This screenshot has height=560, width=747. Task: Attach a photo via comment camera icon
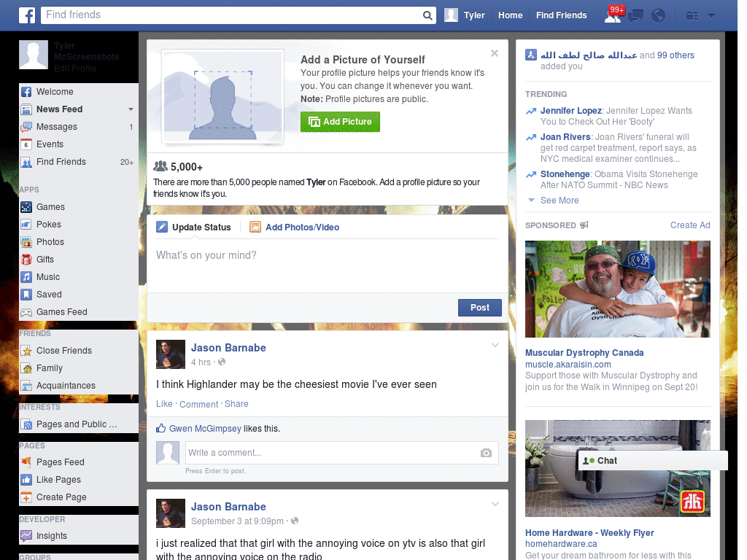click(x=486, y=453)
